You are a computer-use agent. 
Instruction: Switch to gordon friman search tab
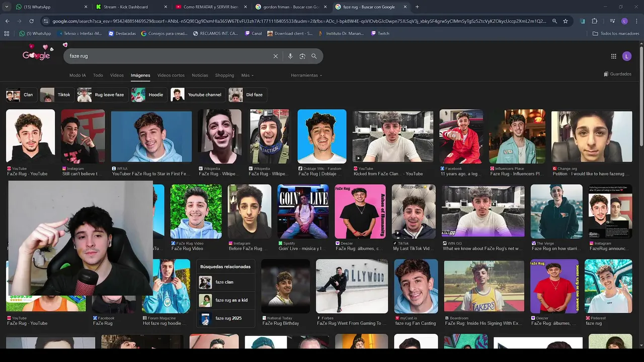(x=290, y=7)
